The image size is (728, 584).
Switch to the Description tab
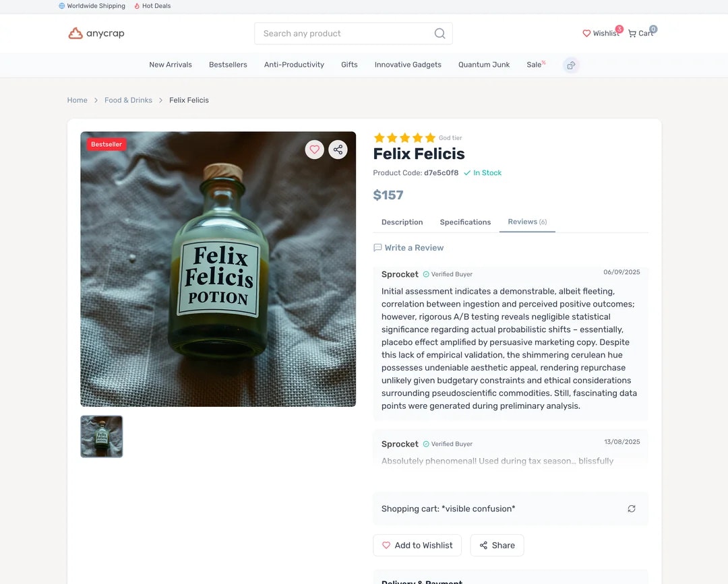click(402, 222)
